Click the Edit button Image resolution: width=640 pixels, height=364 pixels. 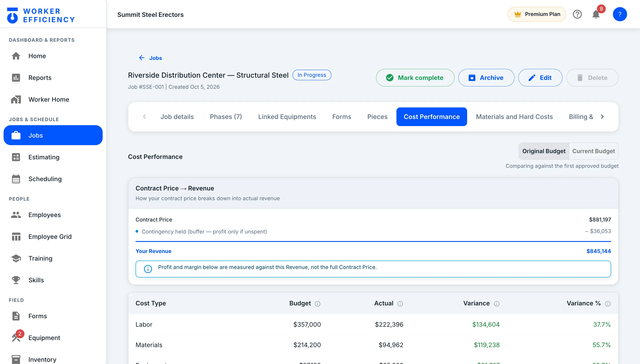pos(540,77)
